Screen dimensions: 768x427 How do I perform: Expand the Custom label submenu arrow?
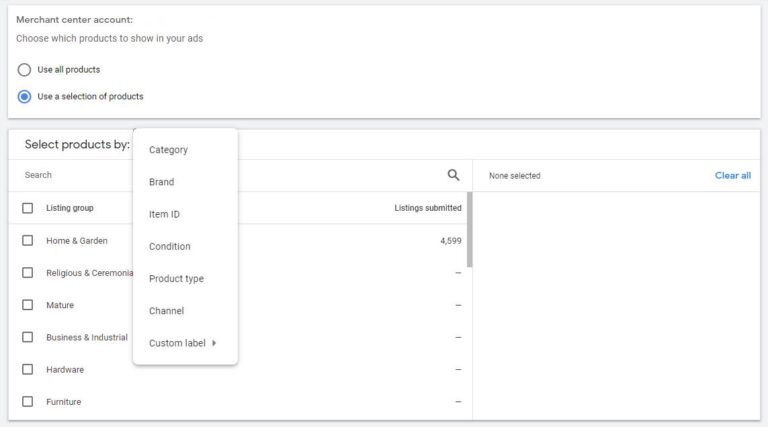(214, 343)
